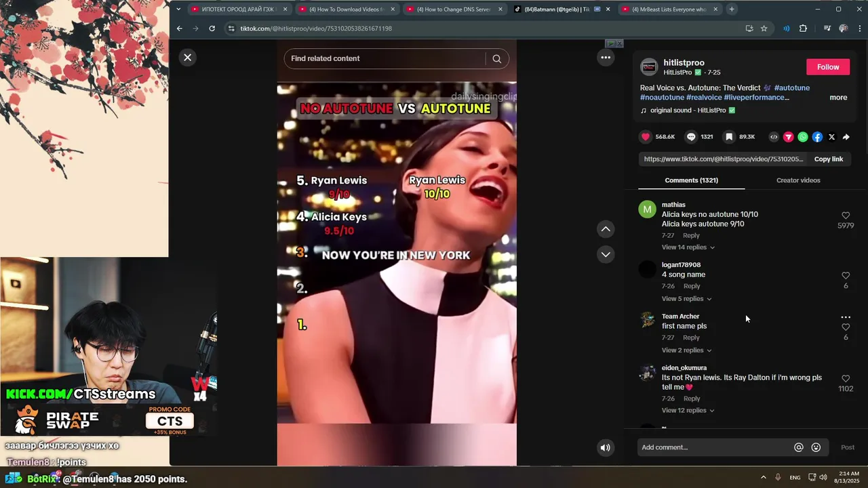
Task: Expand View 5 replies under logan178908
Action: (x=687, y=299)
